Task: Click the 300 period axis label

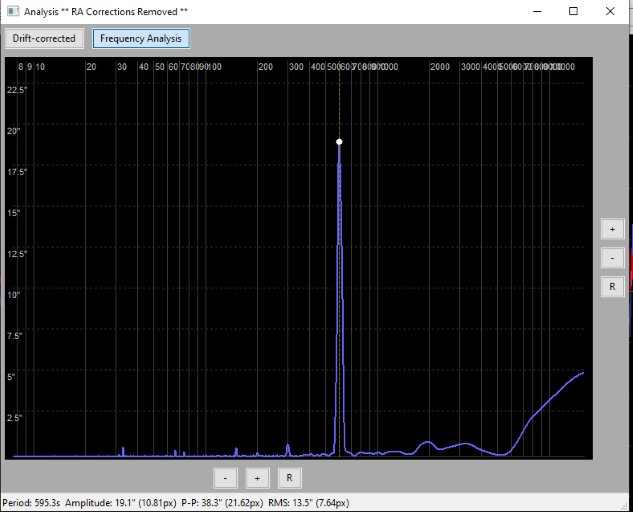Action: (296, 67)
